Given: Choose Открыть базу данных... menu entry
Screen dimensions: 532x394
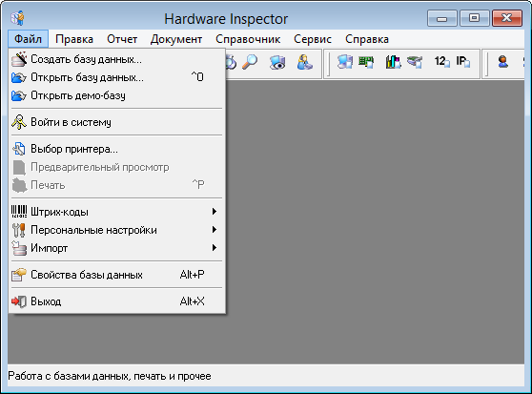Looking at the screenshot, I should pyautogui.click(x=117, y=77).
